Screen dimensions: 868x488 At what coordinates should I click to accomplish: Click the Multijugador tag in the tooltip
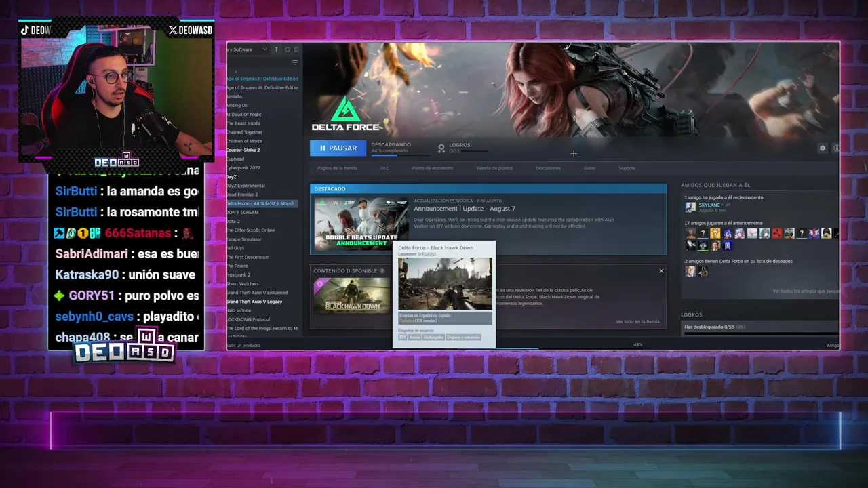click(433, 337)
